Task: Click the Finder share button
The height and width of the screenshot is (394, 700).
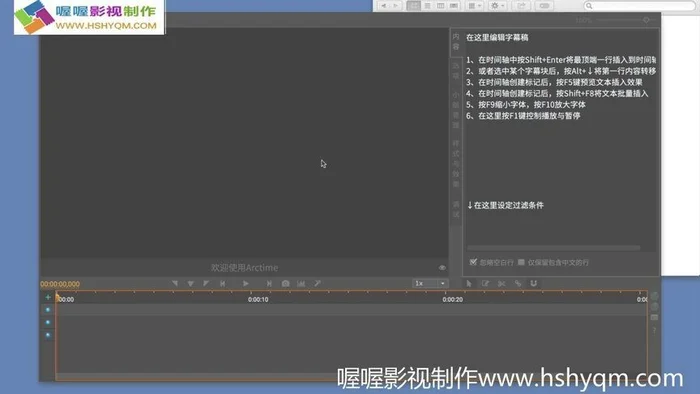Action: pos(521,5)
